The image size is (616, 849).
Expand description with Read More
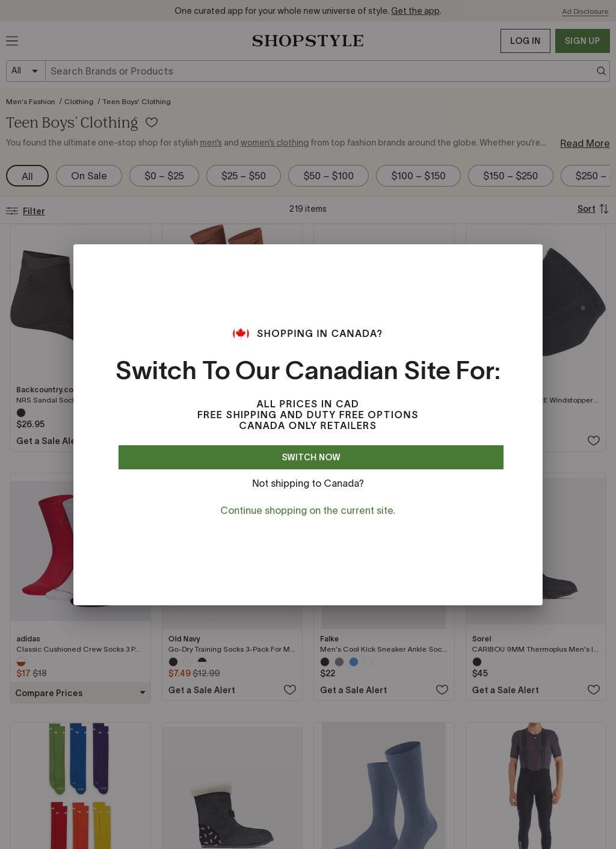585,143
